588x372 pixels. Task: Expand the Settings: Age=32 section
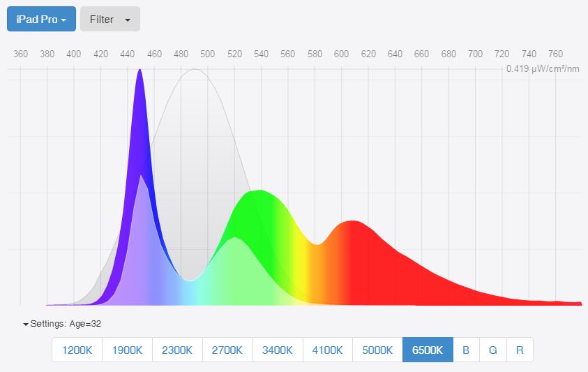coord(63,323)
